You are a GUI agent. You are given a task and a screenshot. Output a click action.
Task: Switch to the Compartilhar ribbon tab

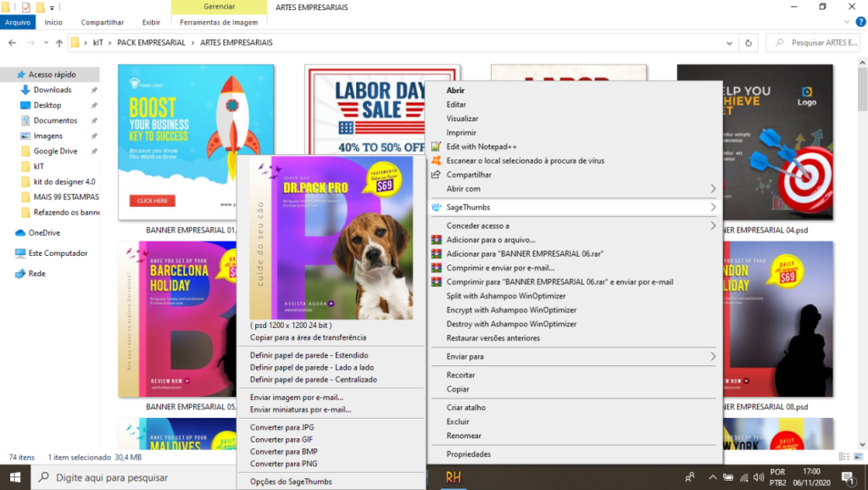103,22
